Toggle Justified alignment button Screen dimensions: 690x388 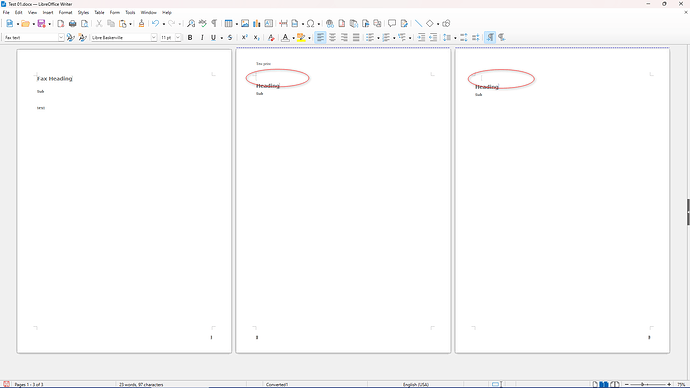pyautogui.click(x=356, y=38)
